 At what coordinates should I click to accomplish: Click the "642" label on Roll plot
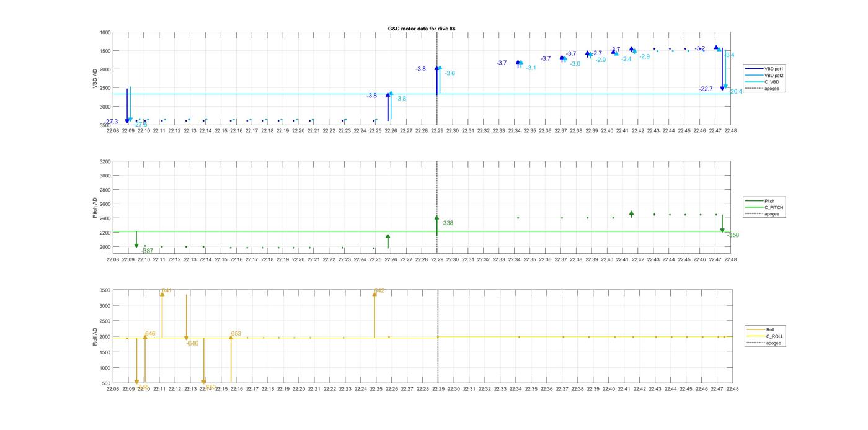[379, 290]
